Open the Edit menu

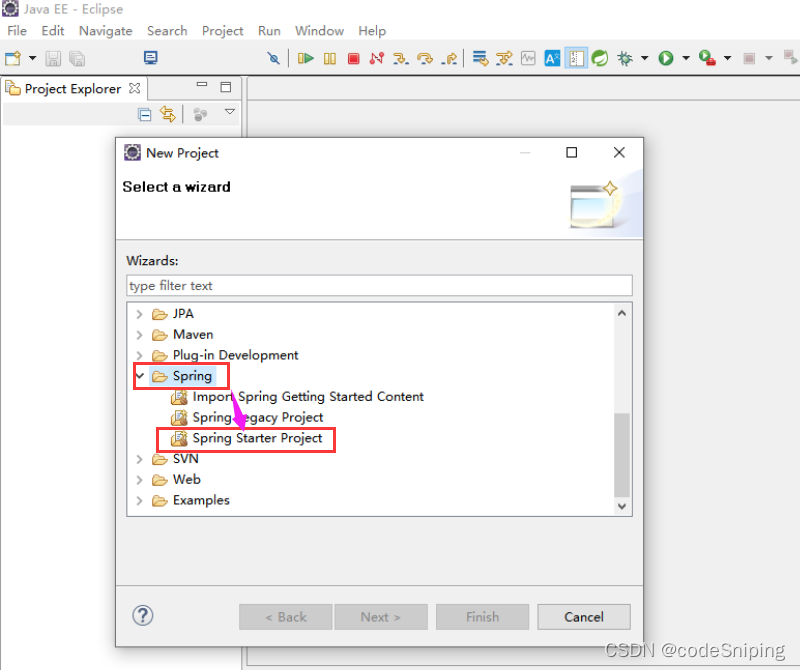53,31
